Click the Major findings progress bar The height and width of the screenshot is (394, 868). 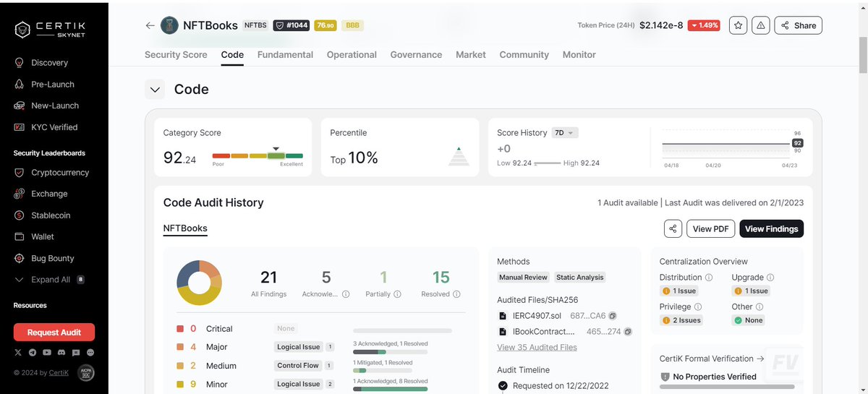[390, 352]
